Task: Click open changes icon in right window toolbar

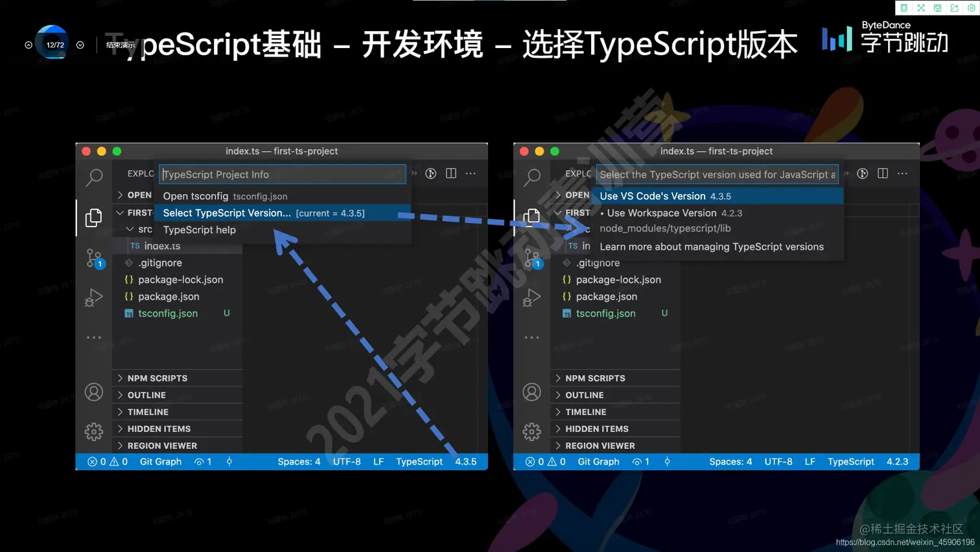Action: coord(863,173)
